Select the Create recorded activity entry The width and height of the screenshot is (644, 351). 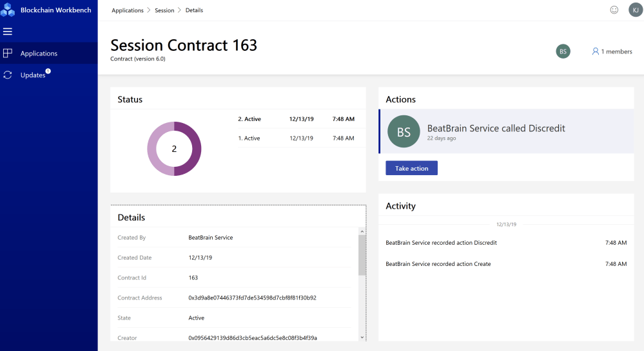438,264
